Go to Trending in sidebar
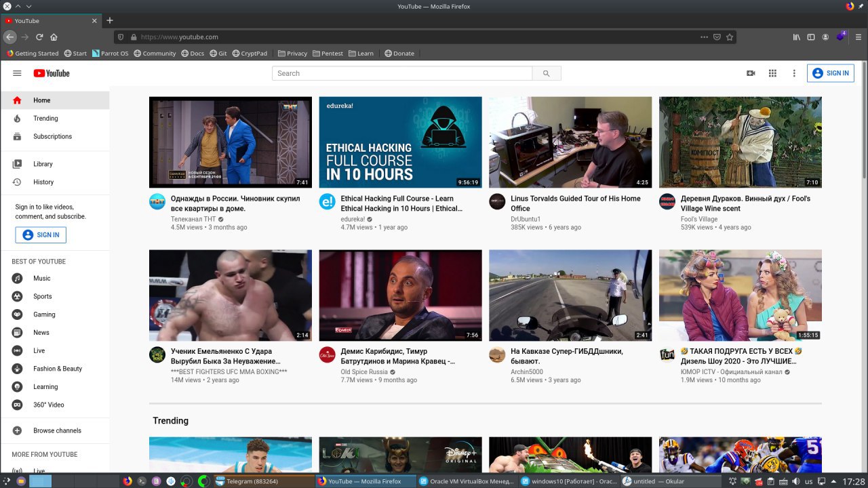 pos(55,119)
